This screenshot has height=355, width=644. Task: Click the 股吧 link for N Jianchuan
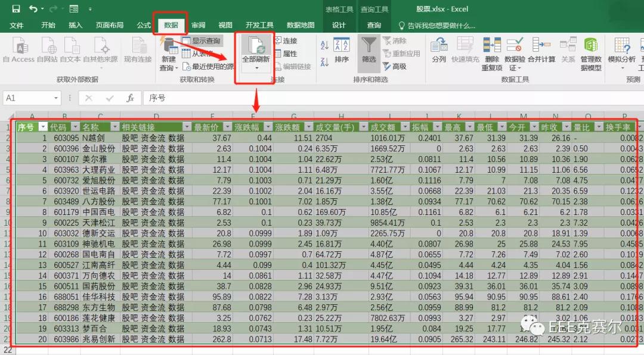click(130, 138)
